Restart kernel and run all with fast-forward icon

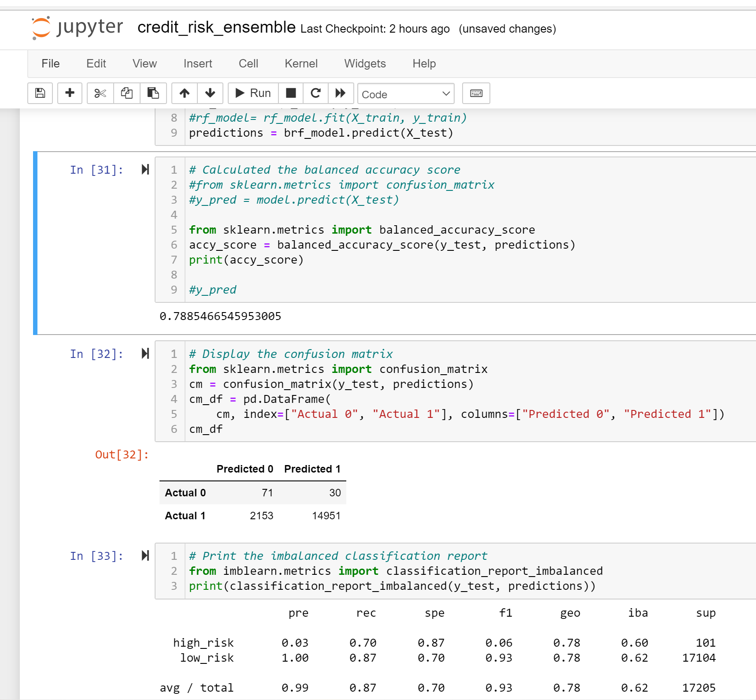click(x=341, y=93)
